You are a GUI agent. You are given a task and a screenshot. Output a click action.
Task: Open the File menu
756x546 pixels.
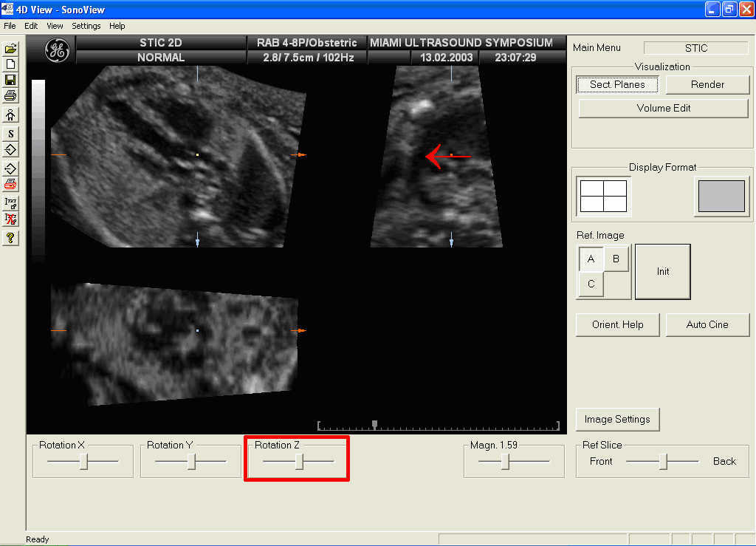click(x=10, y=26)
